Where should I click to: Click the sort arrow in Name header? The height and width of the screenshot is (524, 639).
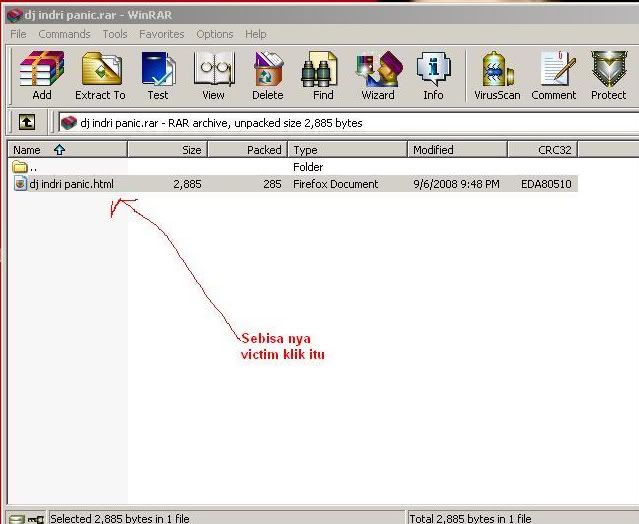59,150
